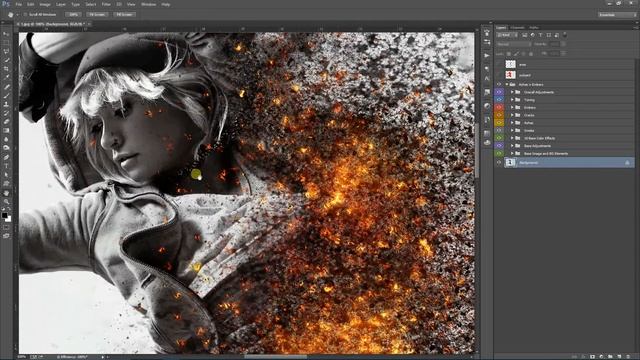Click the background color swatch

(8, 219)
